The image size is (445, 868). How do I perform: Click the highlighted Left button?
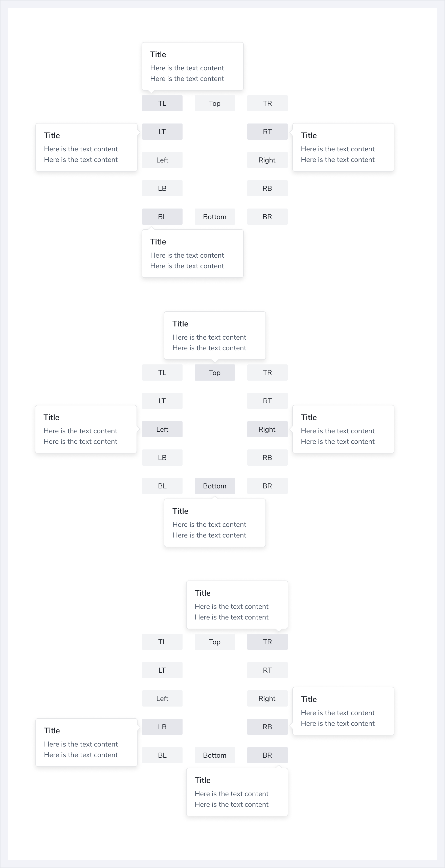(162, 429)
